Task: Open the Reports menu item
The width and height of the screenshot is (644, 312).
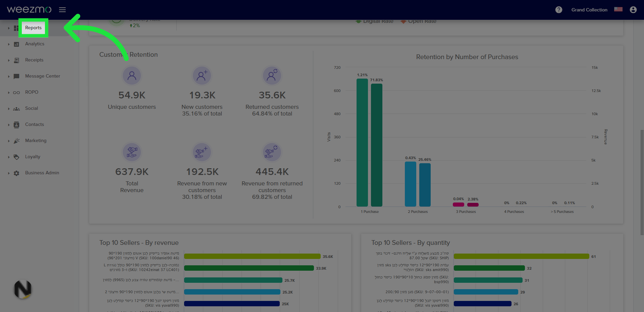Action: (33, 28)
